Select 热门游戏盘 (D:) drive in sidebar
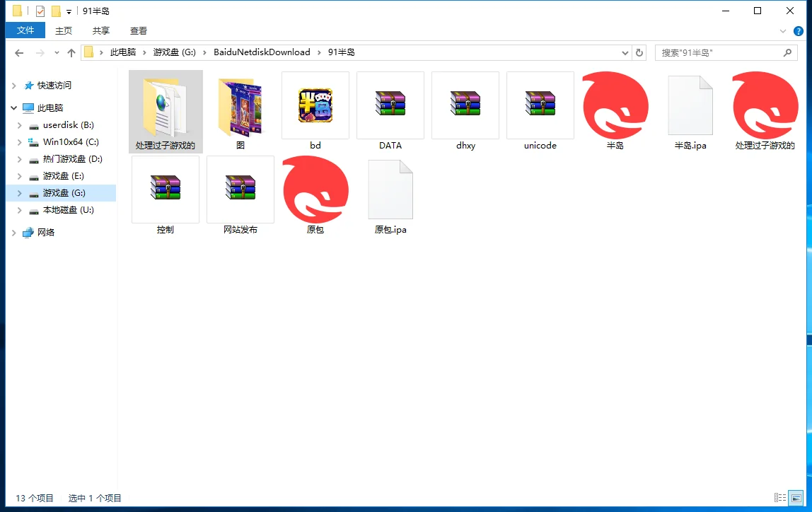Viewport: 812px width, 512px height. point(72,159)
